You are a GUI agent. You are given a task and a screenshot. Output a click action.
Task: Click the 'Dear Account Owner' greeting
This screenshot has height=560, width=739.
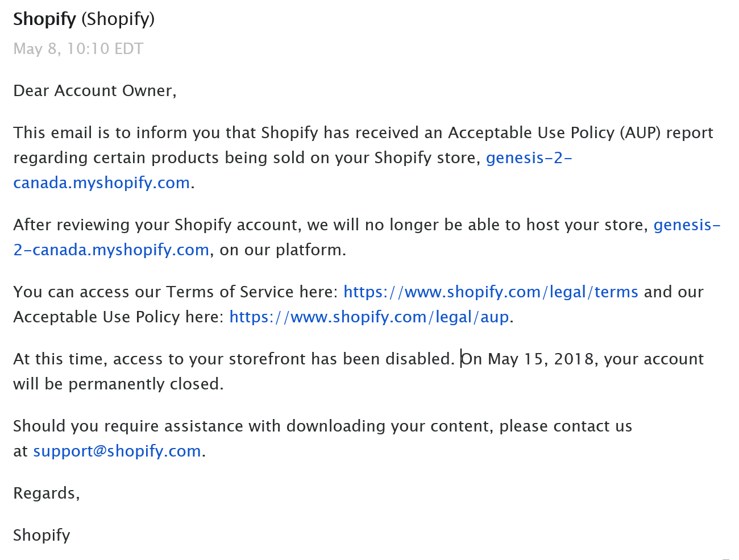[95, 91]
